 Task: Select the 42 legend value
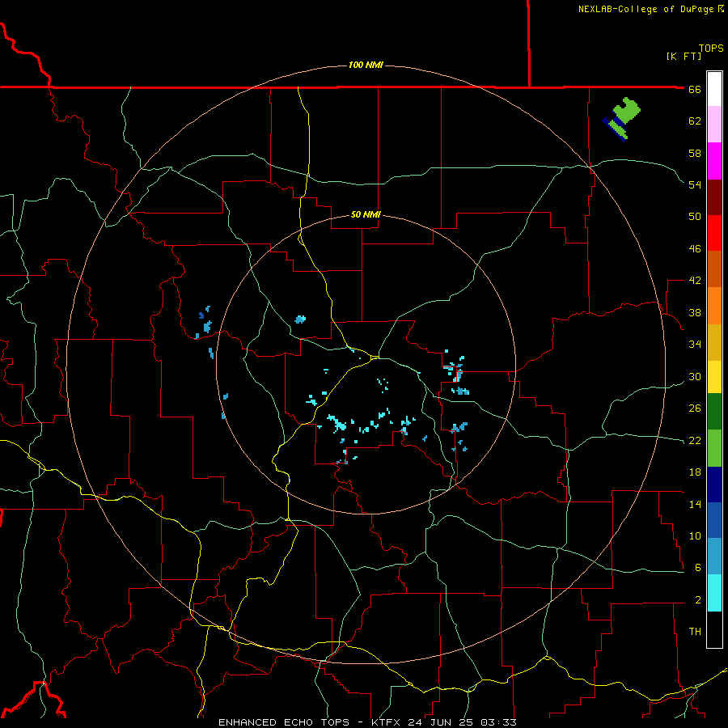tap(695, 281)
